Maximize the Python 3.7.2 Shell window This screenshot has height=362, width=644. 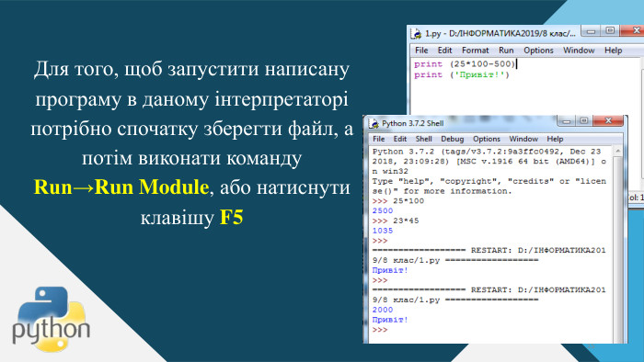click(584, 121)
